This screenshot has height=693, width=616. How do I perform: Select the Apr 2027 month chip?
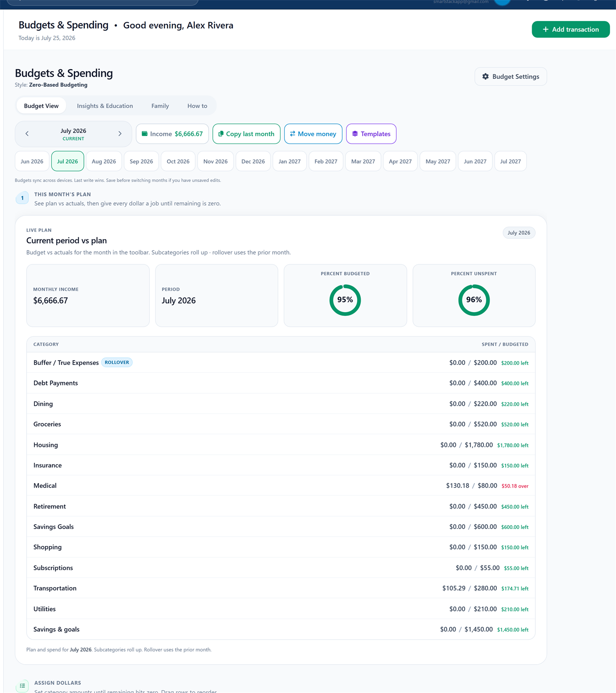click(400, 161)
